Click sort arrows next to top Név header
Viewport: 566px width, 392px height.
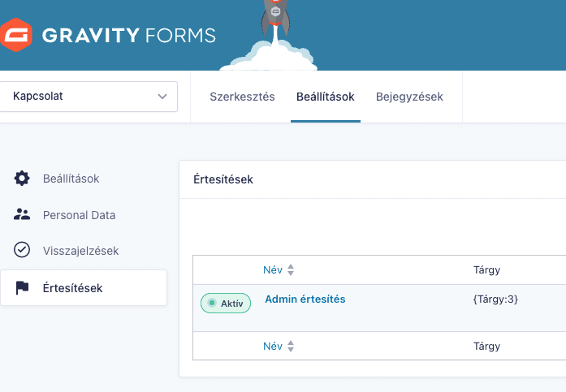tap(291, 269)
